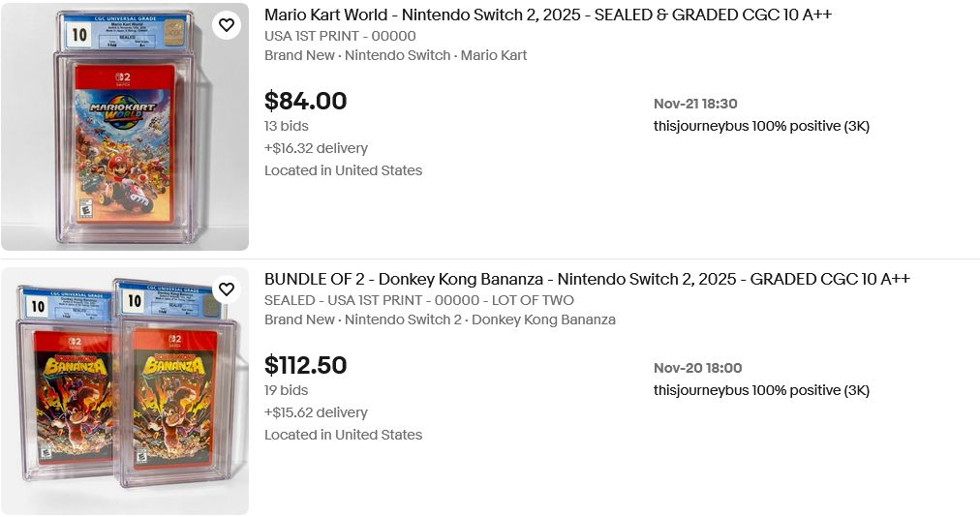The image size is (980, 517).
Task: Open the Donkey Kong Bananza bundle photo
Action: click(124, 397)
